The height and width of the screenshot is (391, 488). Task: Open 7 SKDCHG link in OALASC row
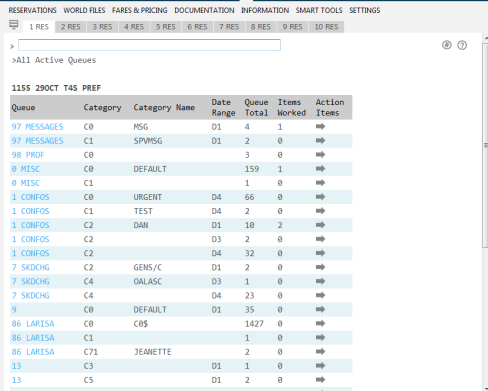pos(30,281)
